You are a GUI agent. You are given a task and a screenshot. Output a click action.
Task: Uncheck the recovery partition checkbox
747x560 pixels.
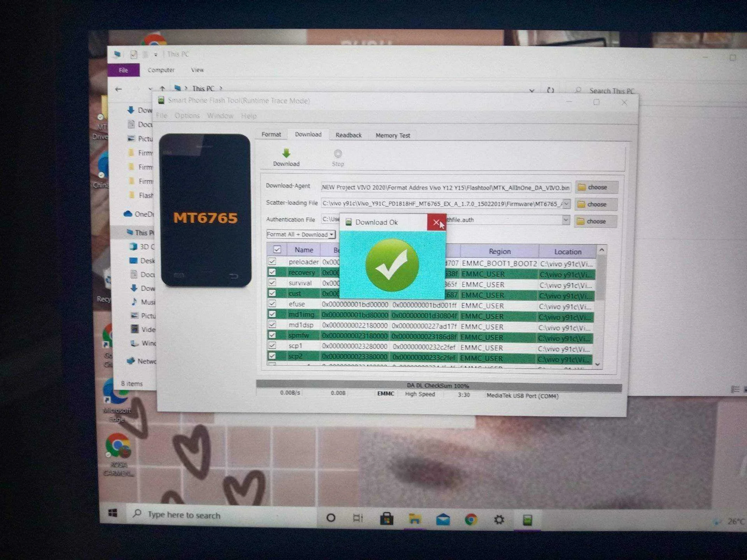click(272, 272)
